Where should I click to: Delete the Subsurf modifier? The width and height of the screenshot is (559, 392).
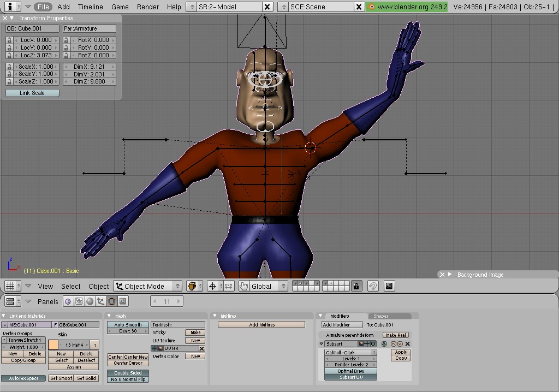407,344
